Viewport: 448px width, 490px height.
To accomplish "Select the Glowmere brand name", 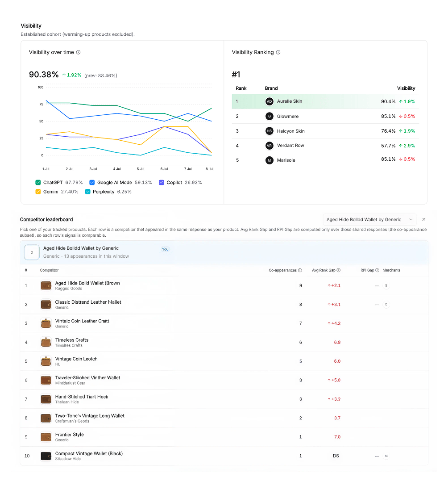I will [x=288, y=116].
